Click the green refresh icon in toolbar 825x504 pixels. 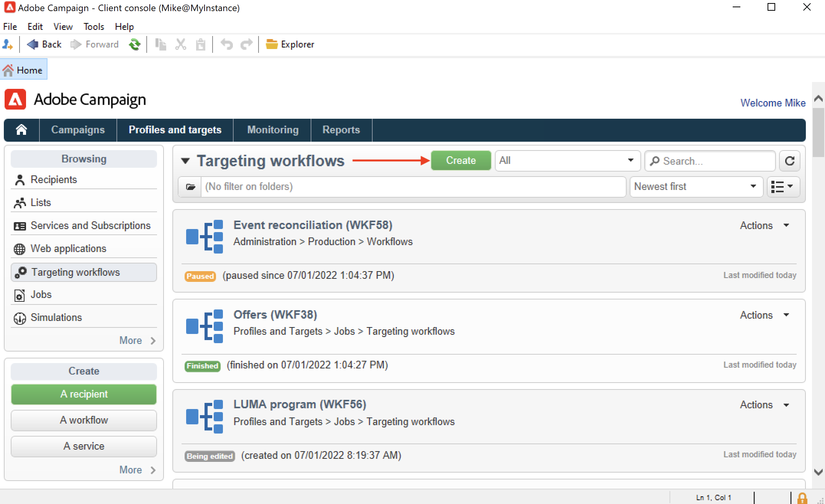pyautogui.click(x=134, y=44)
